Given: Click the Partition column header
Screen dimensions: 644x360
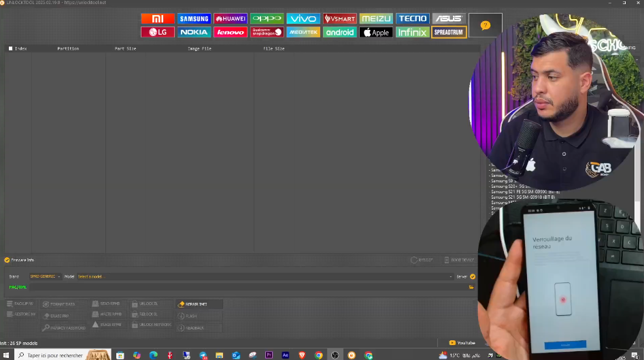Looking at the screenshot, I should coord(68,48).
